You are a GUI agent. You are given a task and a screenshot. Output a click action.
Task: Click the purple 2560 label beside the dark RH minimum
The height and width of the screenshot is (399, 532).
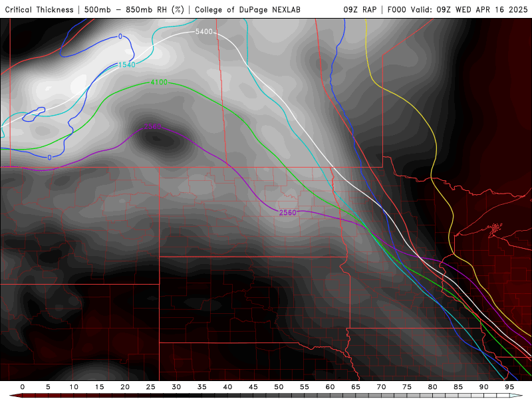click(x=152, y=126)
